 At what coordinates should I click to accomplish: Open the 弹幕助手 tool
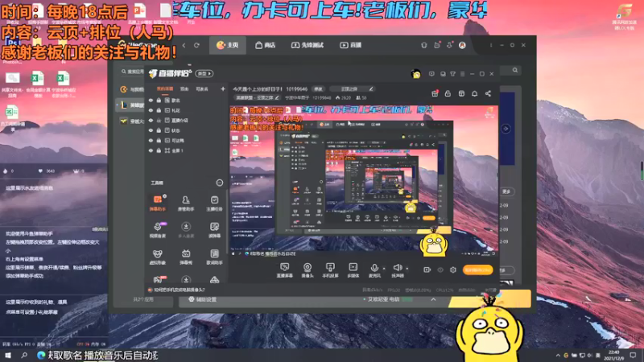(157, 203)
